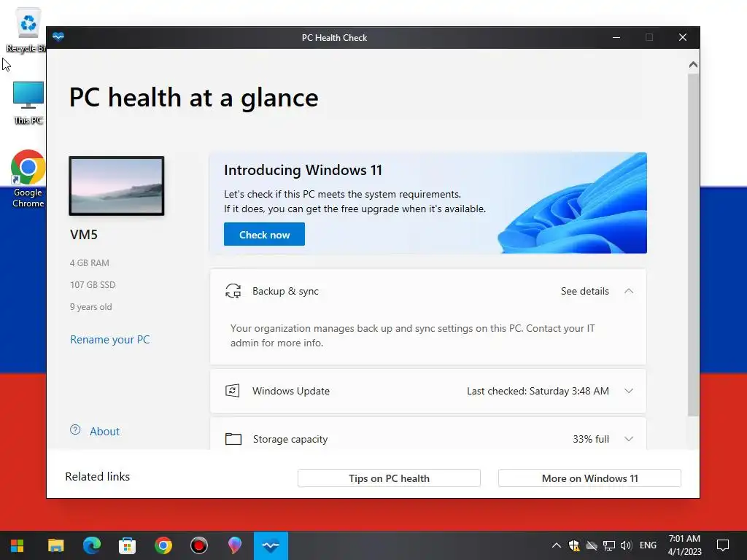Open the Windows Start menu

[x=18, y=545]
